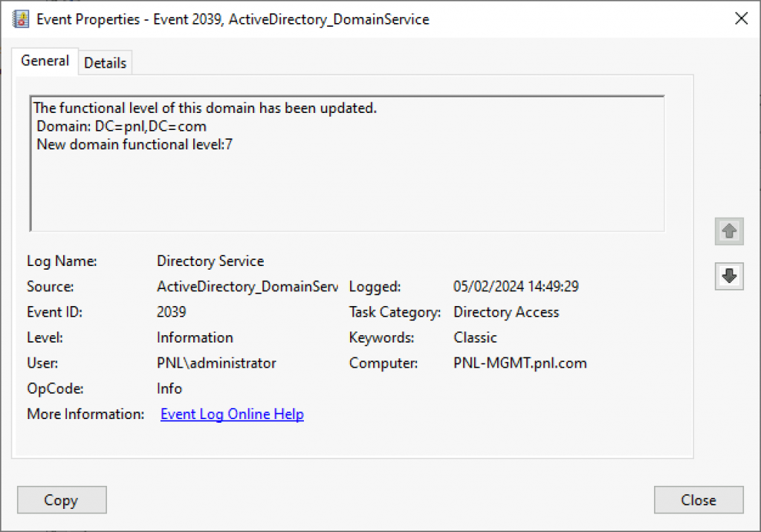Click the PNL\administrator user value
This screenshot has height=532, width=761.
click(x=216, y=363)
